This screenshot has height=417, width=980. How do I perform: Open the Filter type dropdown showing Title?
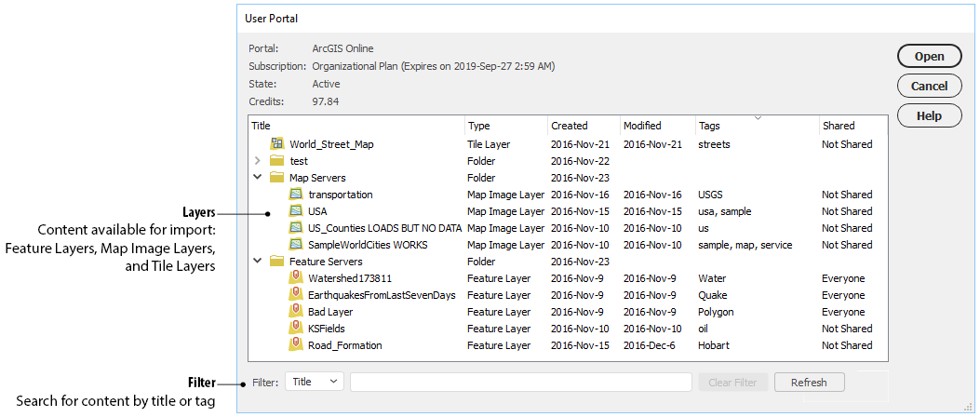315,382
